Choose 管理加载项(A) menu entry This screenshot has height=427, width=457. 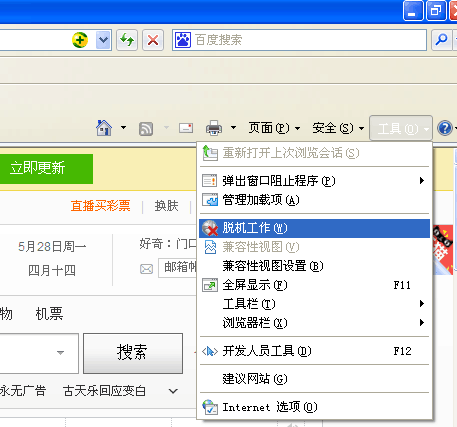[314, 200]
